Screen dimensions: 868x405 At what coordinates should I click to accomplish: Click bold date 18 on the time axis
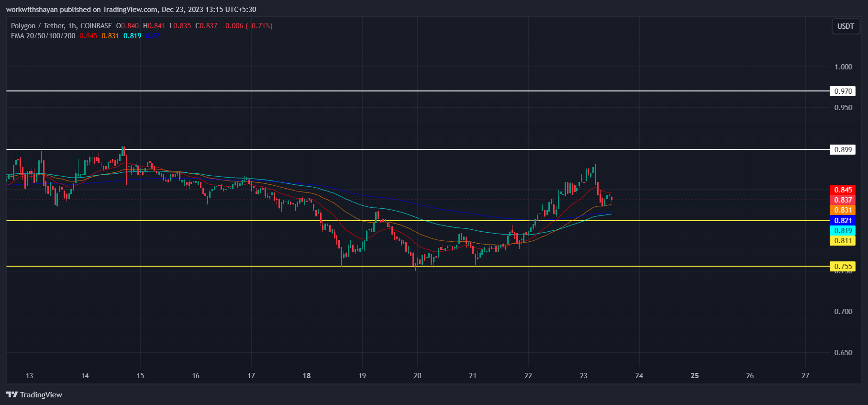[x=307, y=375]
